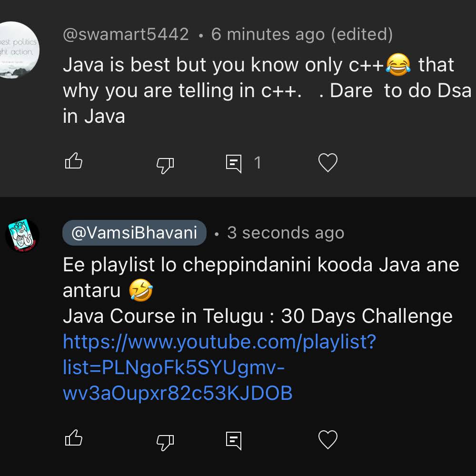Heart the comment by @swamart5442
Screen dimensions: 476x476
[x=327, y=163]
